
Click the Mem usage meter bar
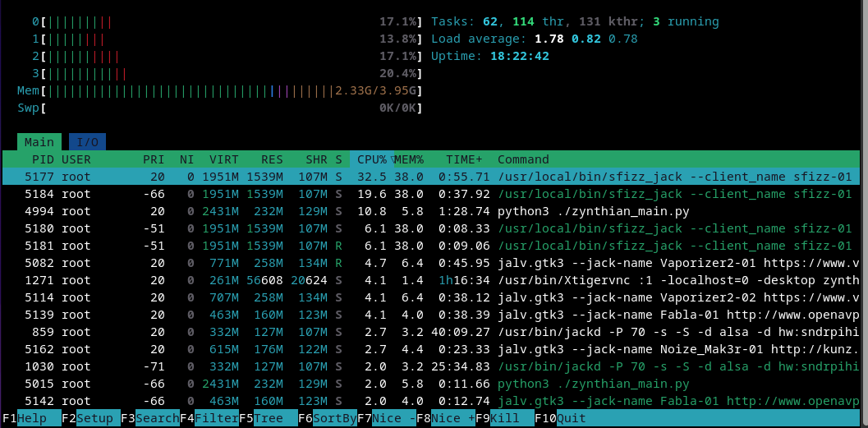(x=230, y=90)
